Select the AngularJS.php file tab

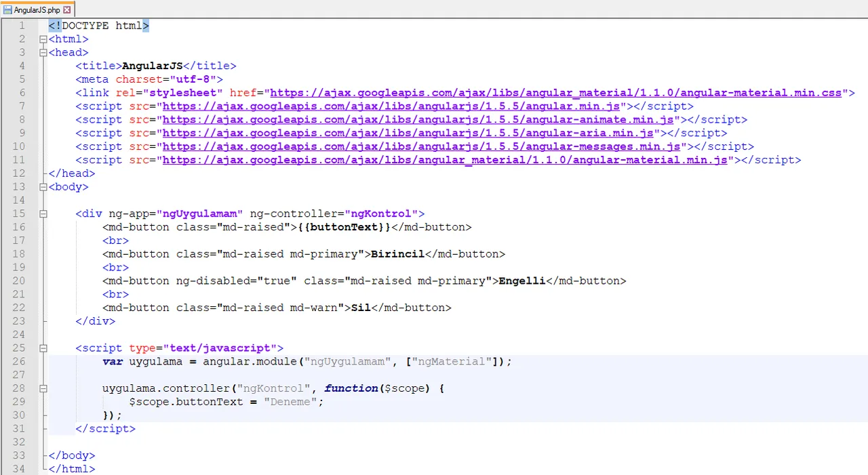coord(37,10)
